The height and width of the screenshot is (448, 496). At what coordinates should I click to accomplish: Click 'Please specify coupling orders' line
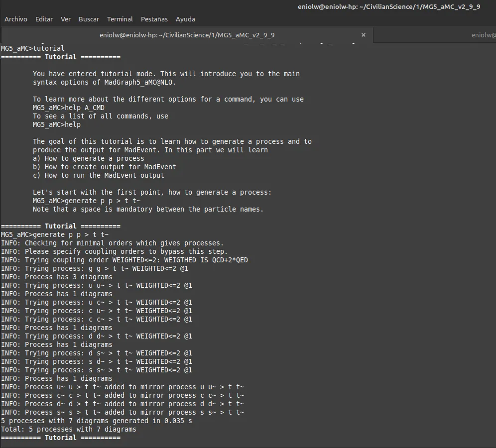[x=114, y=252]
